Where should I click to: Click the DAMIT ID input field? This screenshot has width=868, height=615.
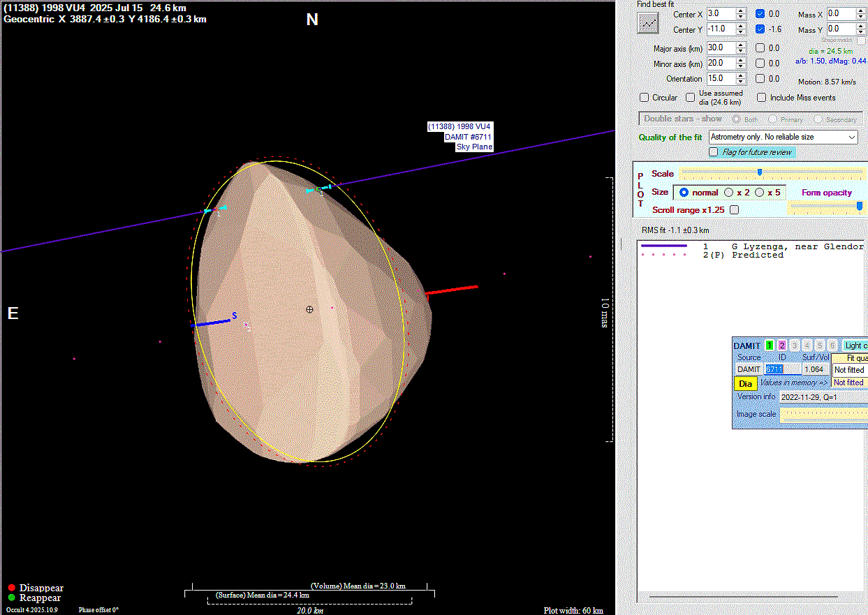point(782,369)
